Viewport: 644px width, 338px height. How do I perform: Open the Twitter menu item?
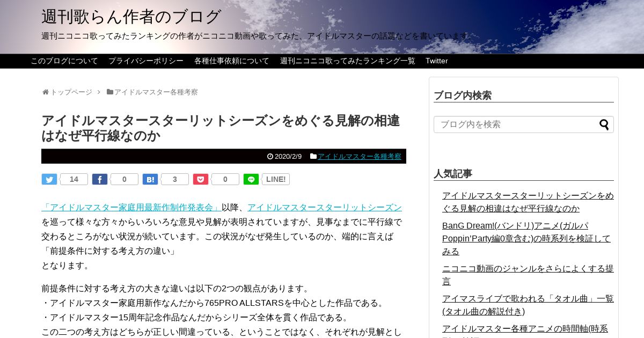coord(437,61)
